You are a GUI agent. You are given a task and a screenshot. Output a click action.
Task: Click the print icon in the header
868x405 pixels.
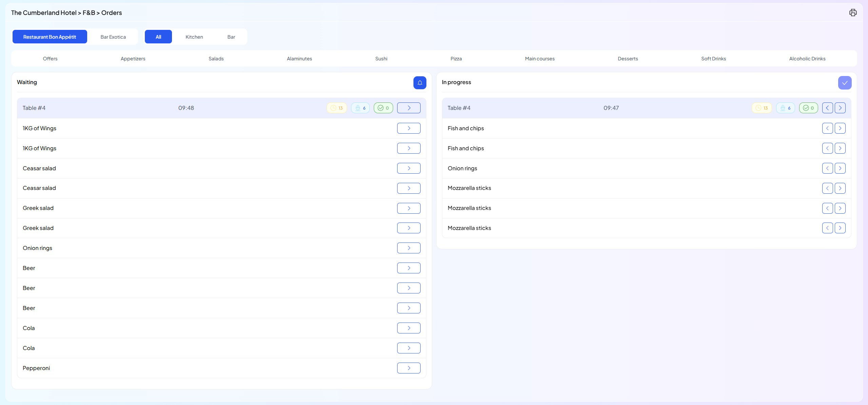pos(853,13)
